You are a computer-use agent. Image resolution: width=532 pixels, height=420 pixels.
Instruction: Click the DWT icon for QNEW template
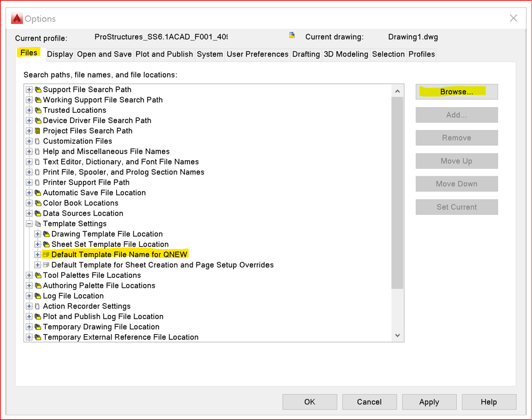click(46, 255)
